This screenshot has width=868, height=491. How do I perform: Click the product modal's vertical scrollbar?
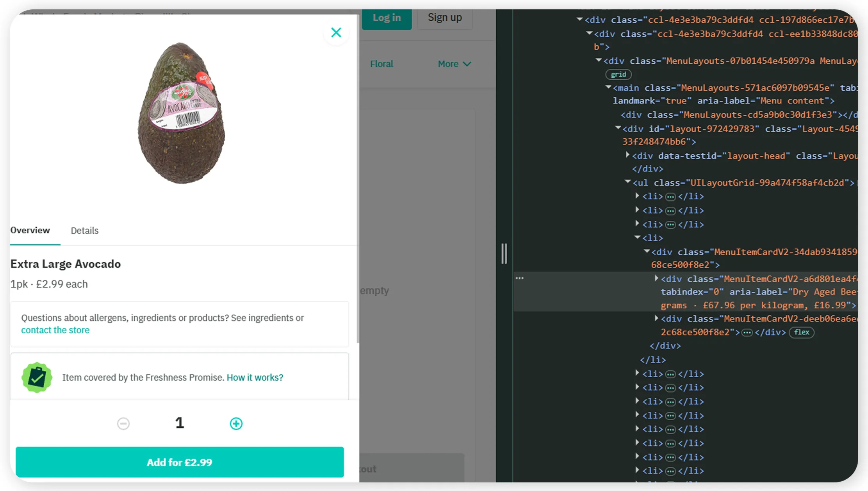point(357,179)
